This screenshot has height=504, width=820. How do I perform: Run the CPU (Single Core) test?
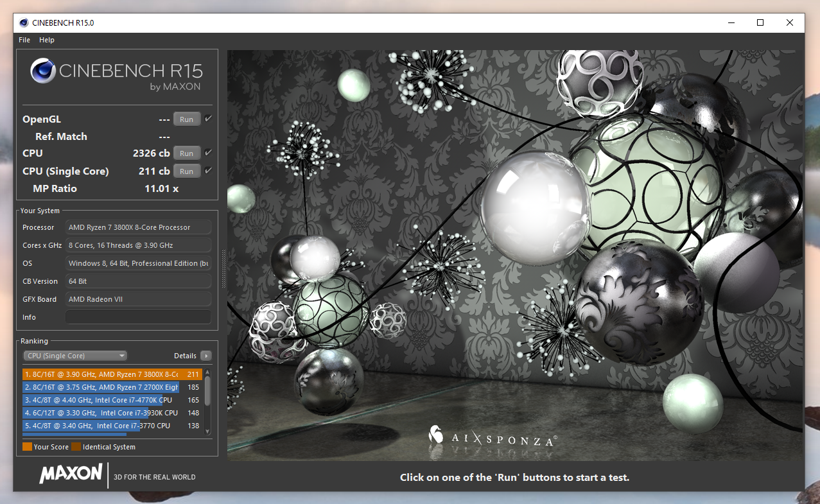(x=187, y=171)
